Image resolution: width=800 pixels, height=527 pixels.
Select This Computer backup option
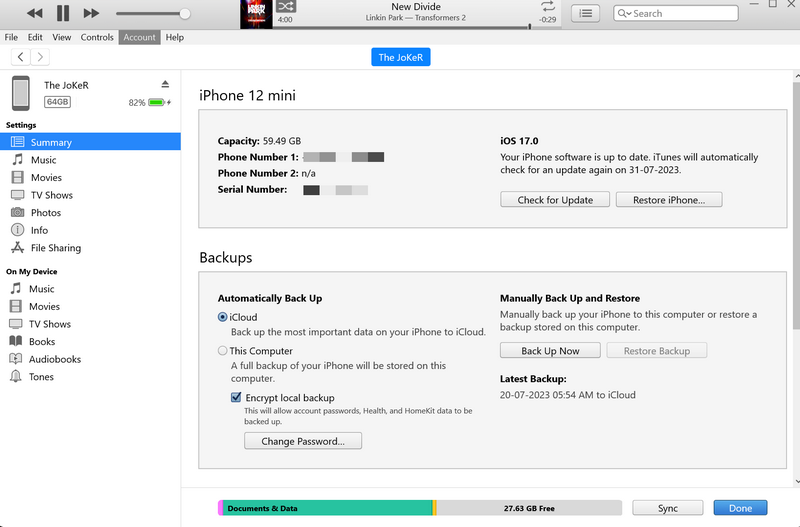(223, 351)
